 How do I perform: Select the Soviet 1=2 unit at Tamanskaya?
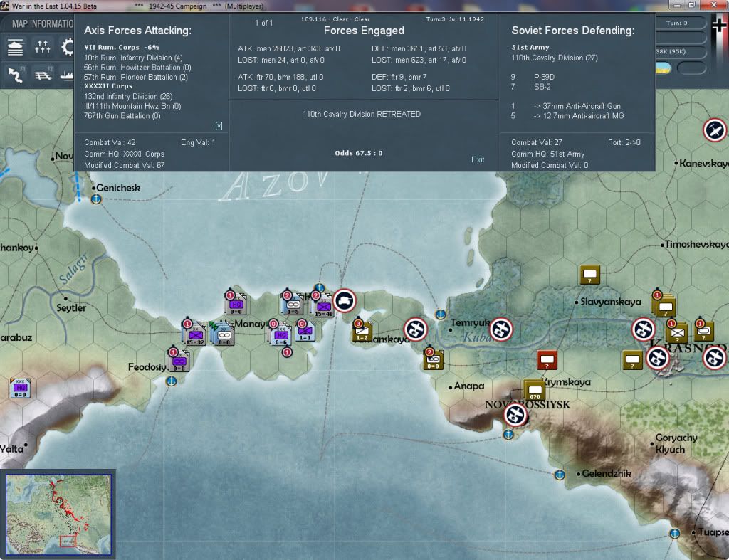click(362, 332)
